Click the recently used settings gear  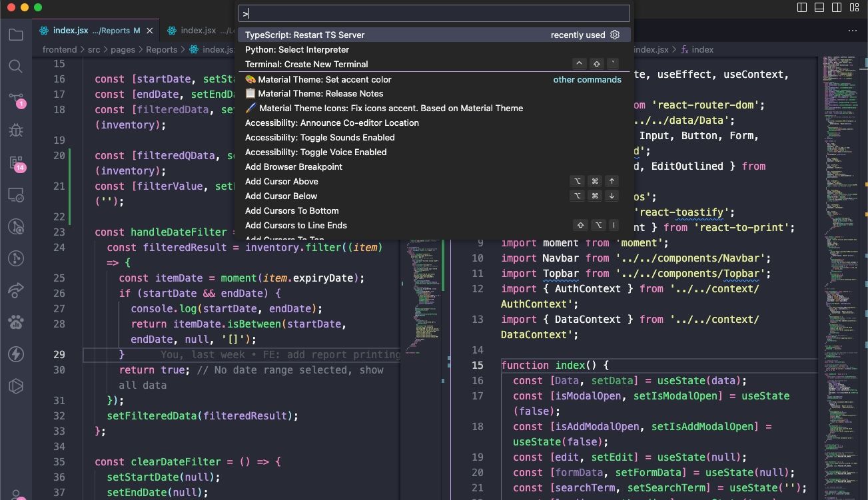tap(614, 35)
